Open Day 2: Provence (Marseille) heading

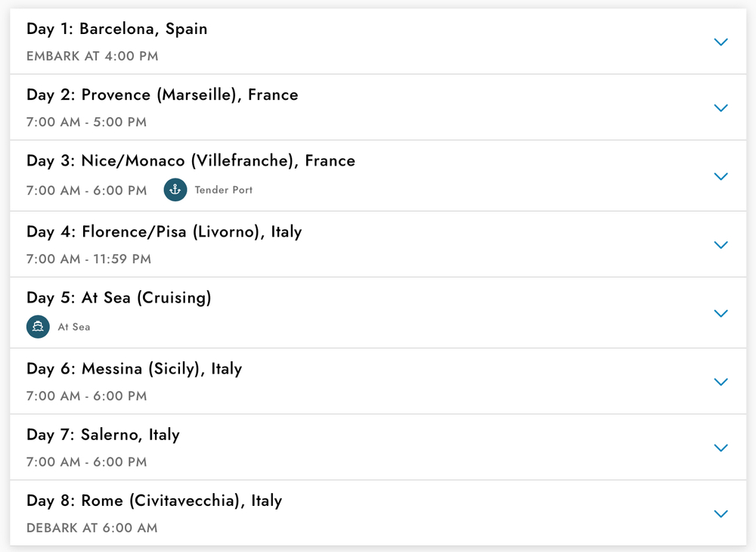click(x=162, y=95)
